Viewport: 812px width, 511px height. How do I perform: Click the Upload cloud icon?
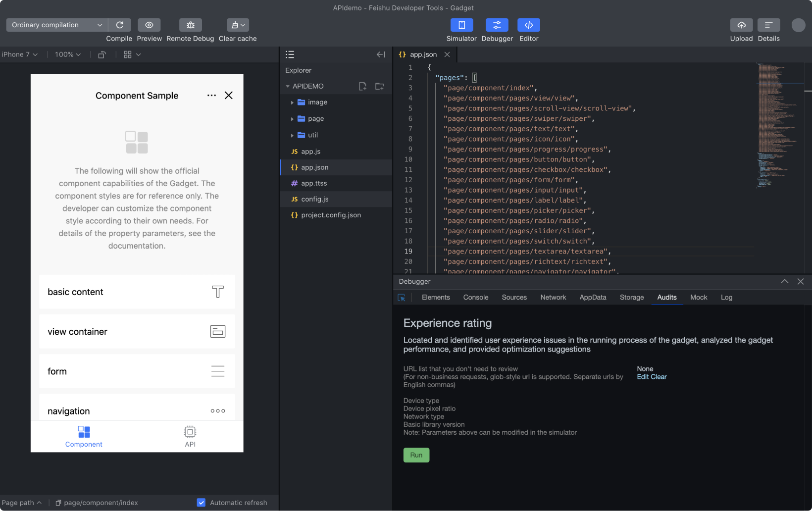(741, 25)
